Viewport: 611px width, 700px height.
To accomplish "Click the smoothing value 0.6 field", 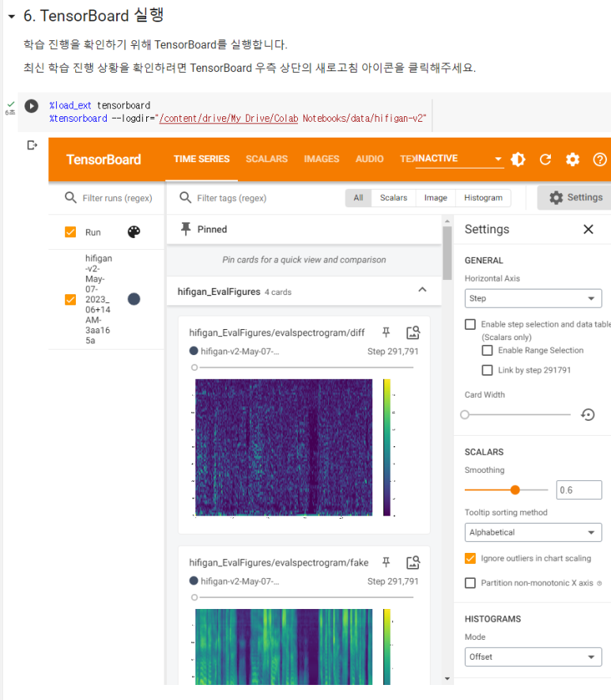I will coord(579,490).
